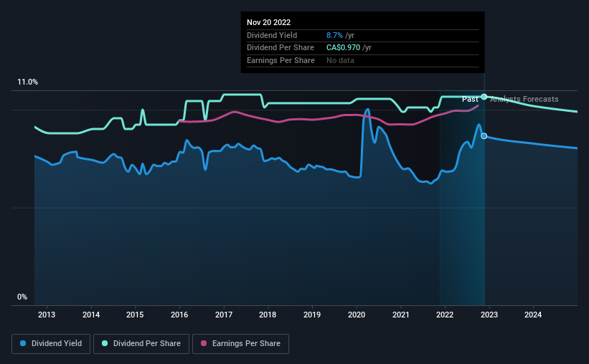This screenshot has height=364, width=589.
Task: Click the 2014 x-axis label
Action: click(x=91, y=315)
